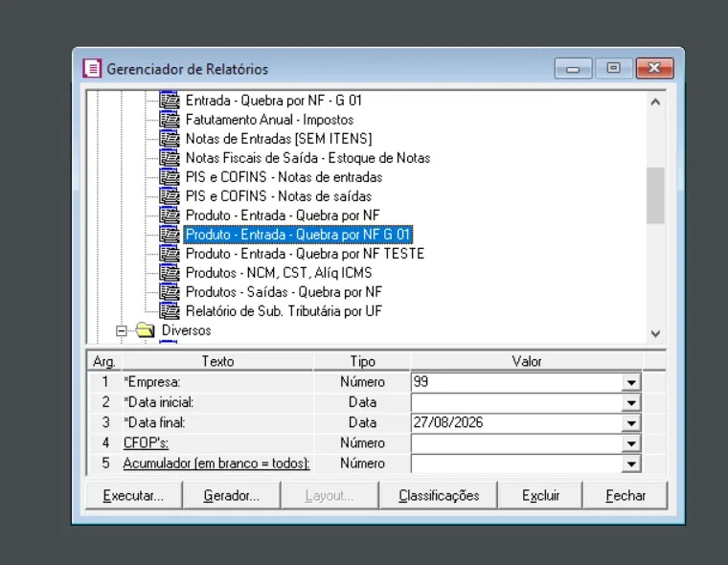Click report icon beside Fatutamento Anual - Impostos

pos(170,120)
